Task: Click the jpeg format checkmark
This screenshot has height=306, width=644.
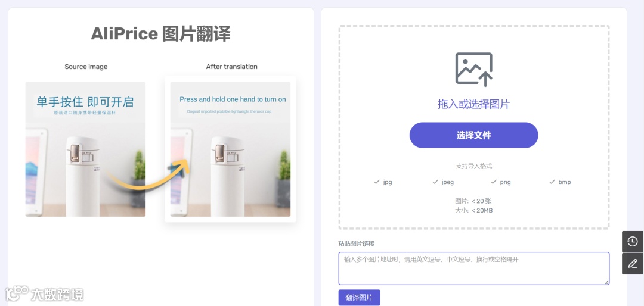Action: click(435, 182)
